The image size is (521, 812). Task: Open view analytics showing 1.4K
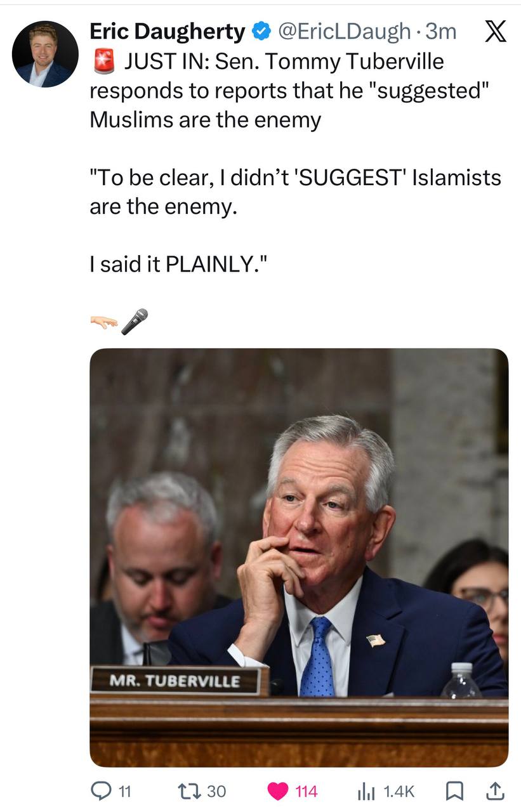[x=386, y=791]
